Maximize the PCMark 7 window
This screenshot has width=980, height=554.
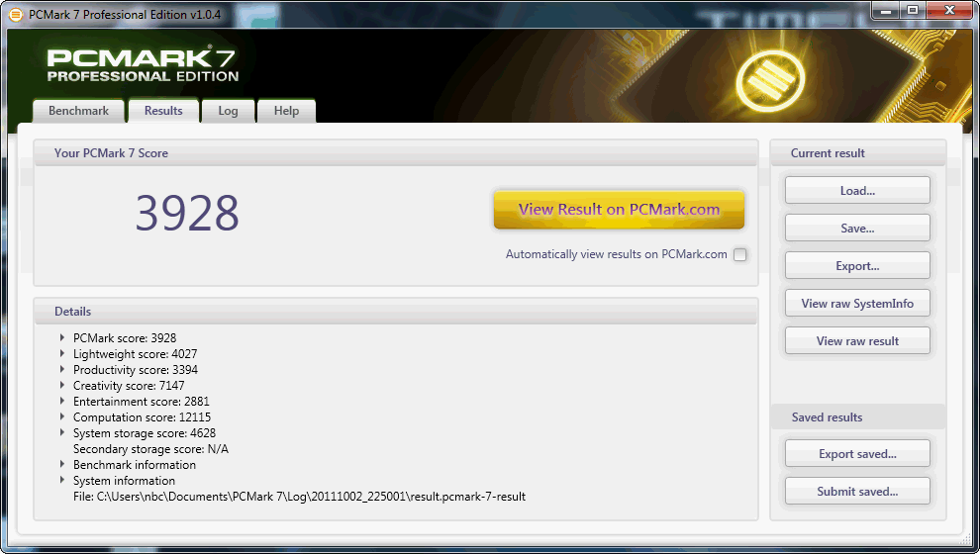coord(913,11)
